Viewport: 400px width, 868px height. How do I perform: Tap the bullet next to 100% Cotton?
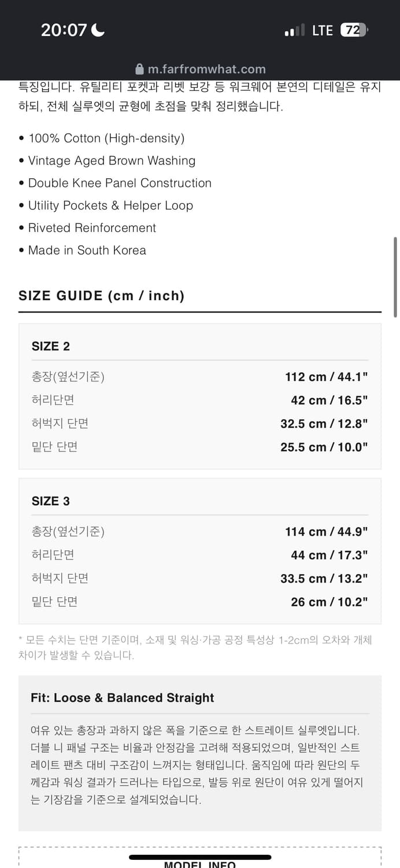(x=21, y=138)
